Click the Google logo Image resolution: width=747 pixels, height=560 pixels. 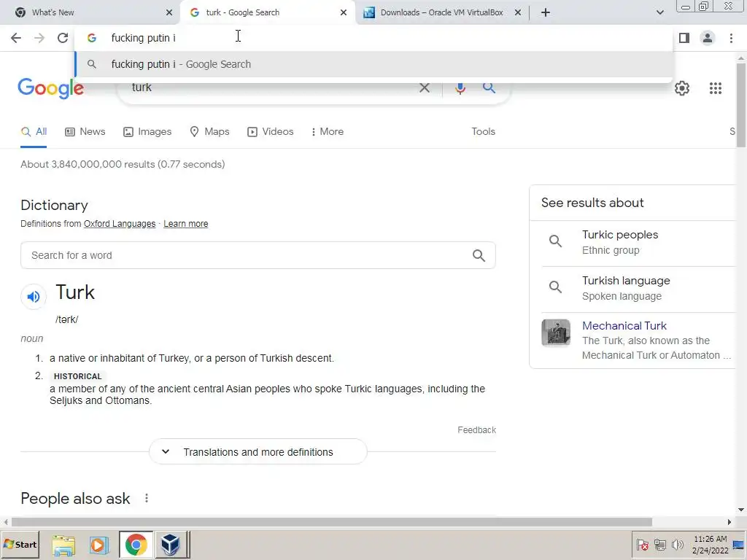tap(51, 88)
